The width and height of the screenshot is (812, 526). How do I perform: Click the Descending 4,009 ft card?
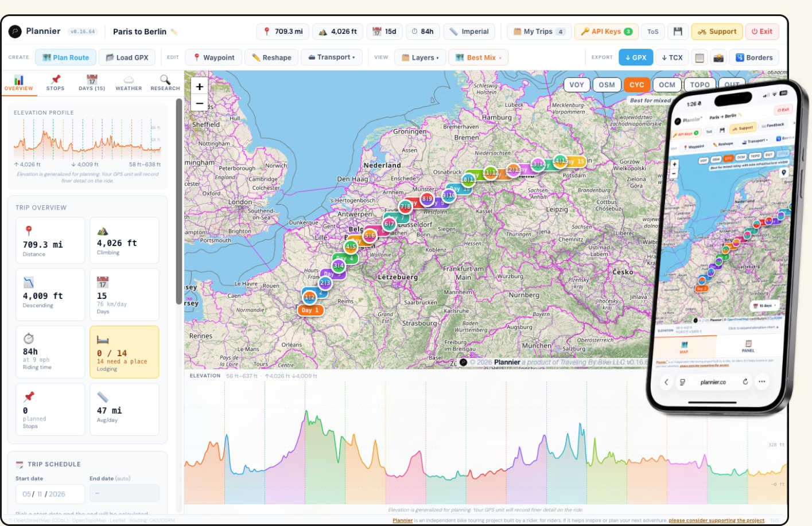click(50, 295)
